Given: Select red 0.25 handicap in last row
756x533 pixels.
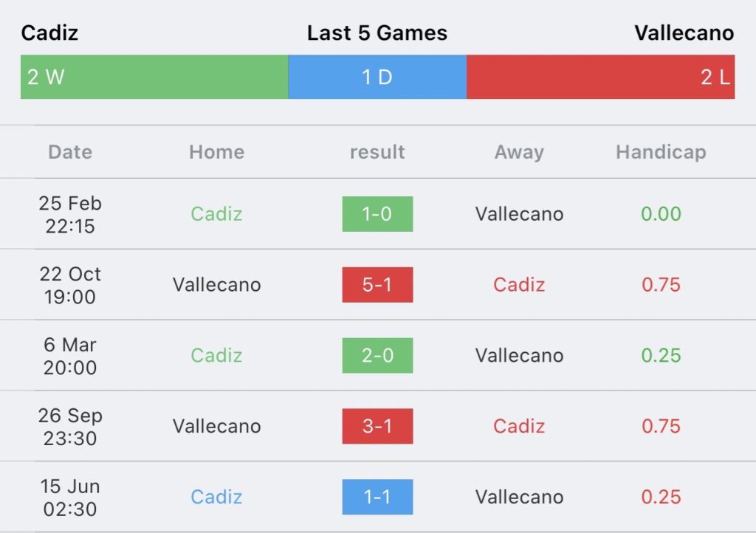Looking at the screenshot, I should [x=661, y=497].
